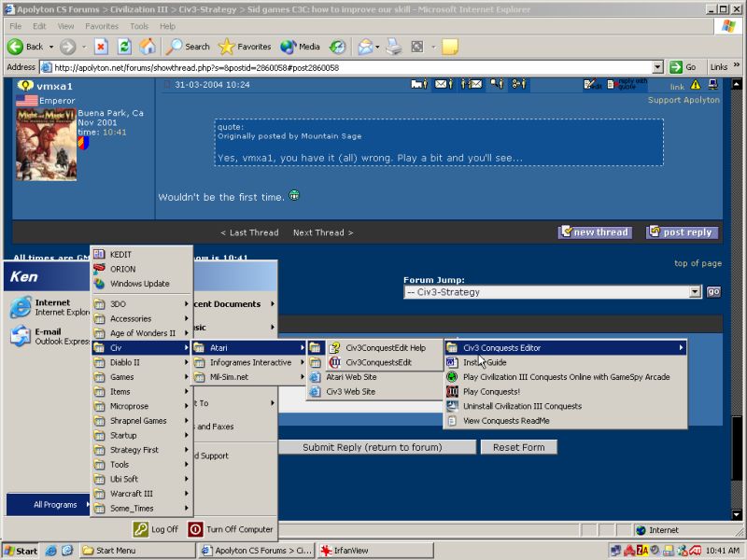The width and height of the screenshot is (747, 560).
Task: Expand the Age of Wonders II folder
Action: tap(142, 333)
